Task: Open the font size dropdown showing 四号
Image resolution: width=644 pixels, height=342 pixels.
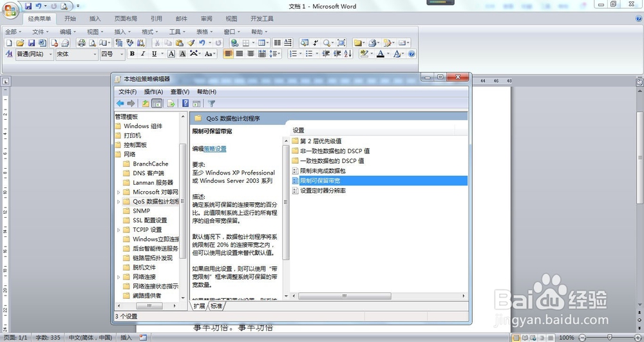Action: click(112, 54)
